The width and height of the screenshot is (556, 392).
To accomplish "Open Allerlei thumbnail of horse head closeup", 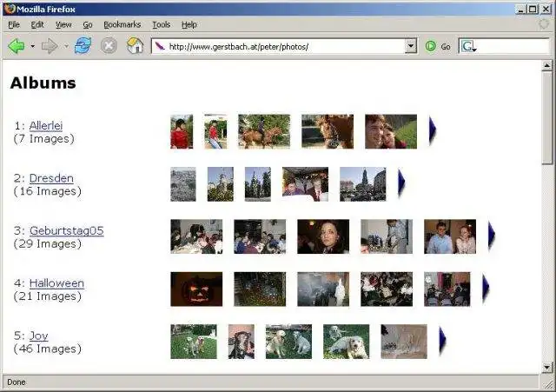I will coord(328,131).
